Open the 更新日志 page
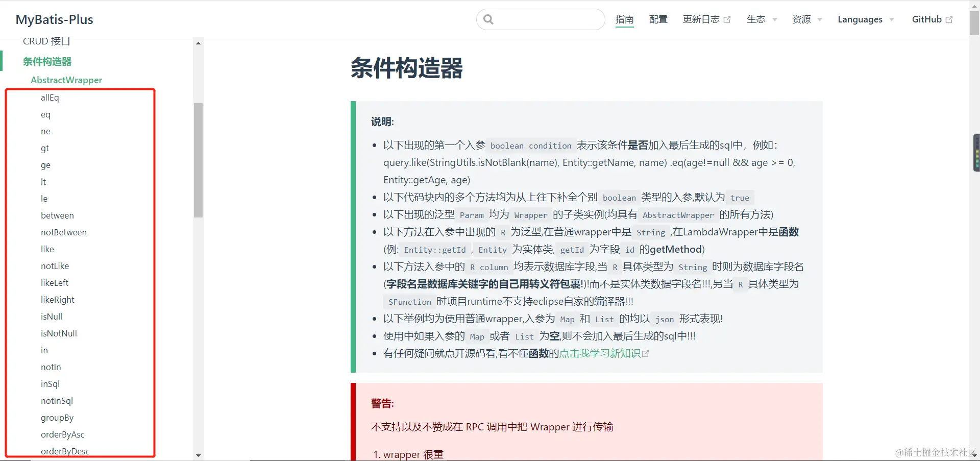Image resolution: width=980 pixels, height=461 pixels. (701, 19)
